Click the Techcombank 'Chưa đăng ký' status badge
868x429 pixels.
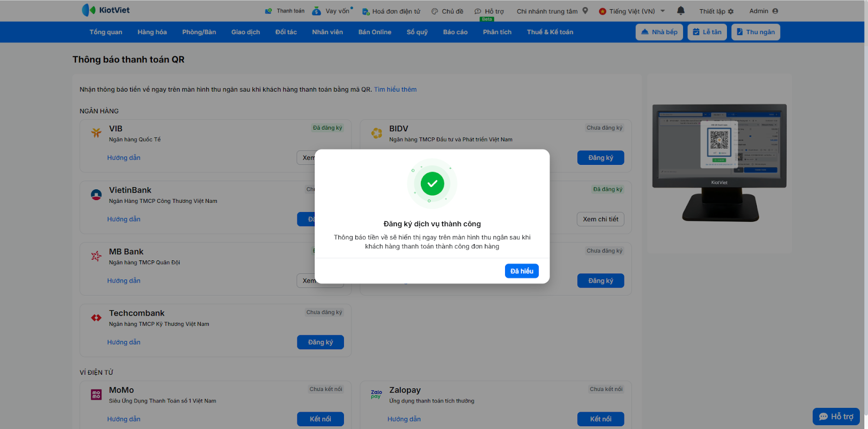point(324,312)
